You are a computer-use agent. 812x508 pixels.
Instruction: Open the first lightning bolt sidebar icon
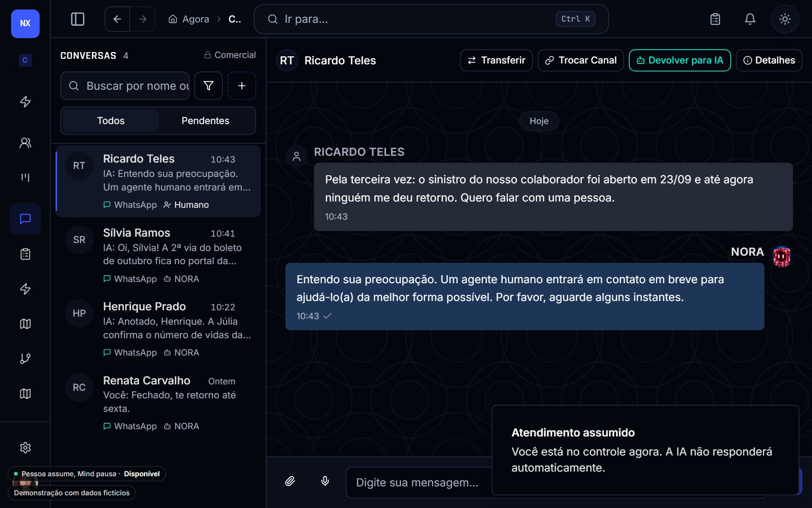coord(25,102)
